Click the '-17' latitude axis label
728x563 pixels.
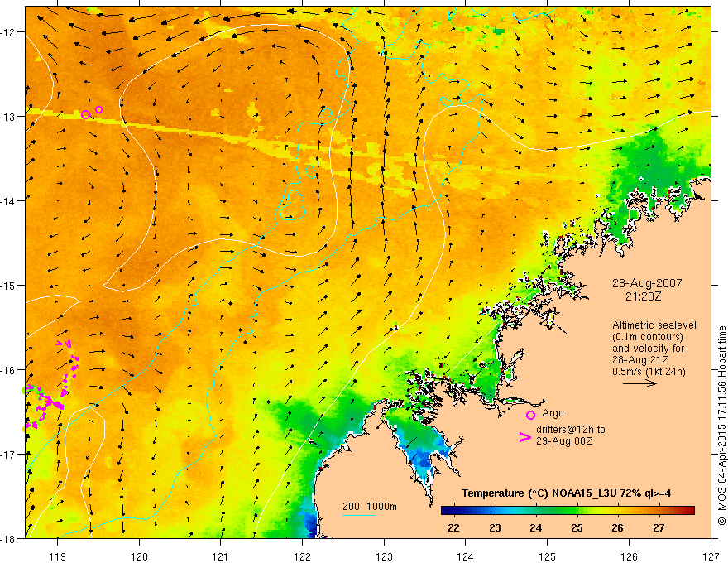pos(8,454)
